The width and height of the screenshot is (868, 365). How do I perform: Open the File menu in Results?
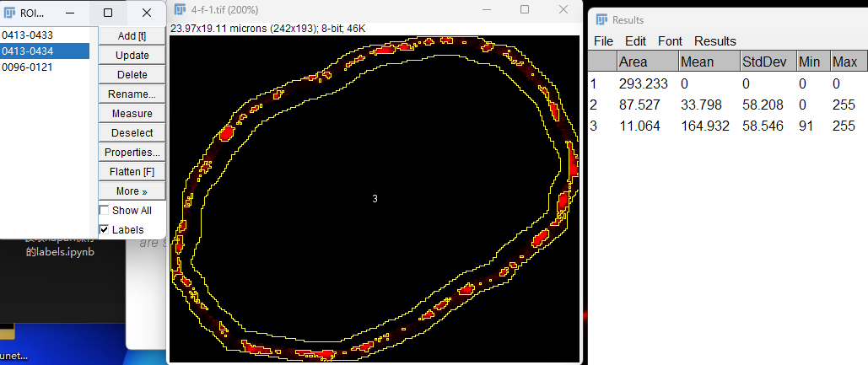603,41
